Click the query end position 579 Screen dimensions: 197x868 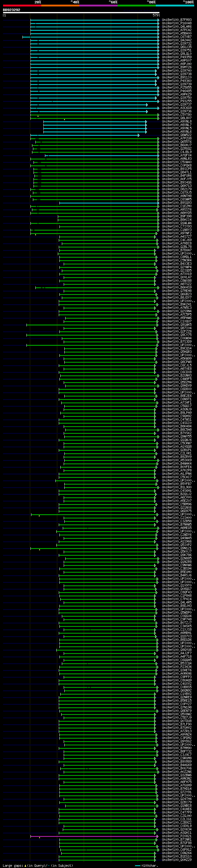pos(155,15)
